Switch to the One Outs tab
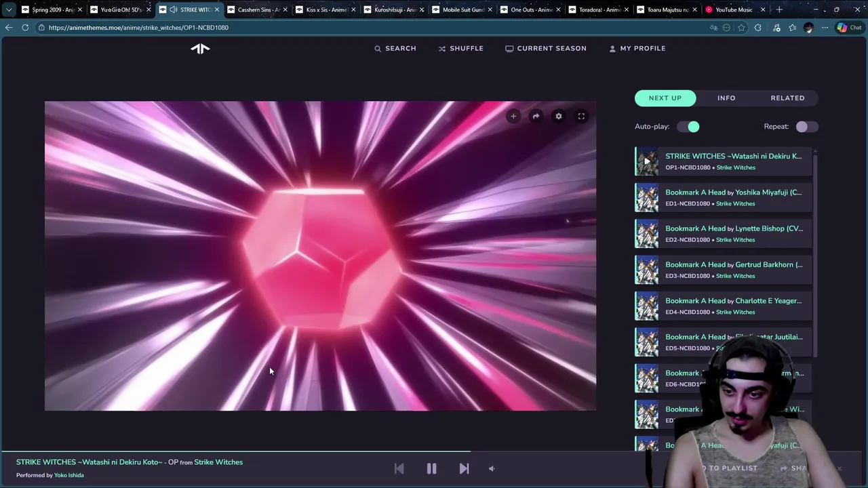 click(x=532, y=9)
